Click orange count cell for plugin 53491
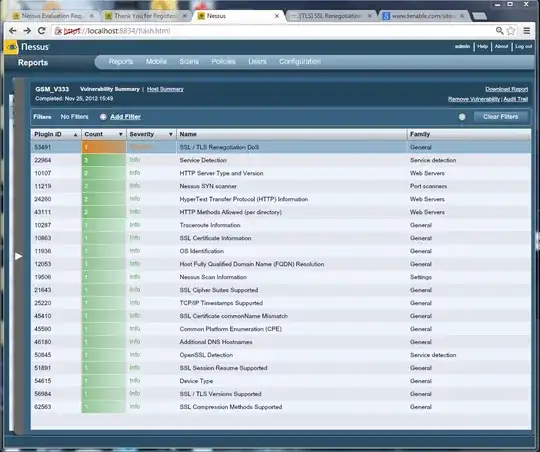This screenshot has height=452, width=540. point(104,147)
